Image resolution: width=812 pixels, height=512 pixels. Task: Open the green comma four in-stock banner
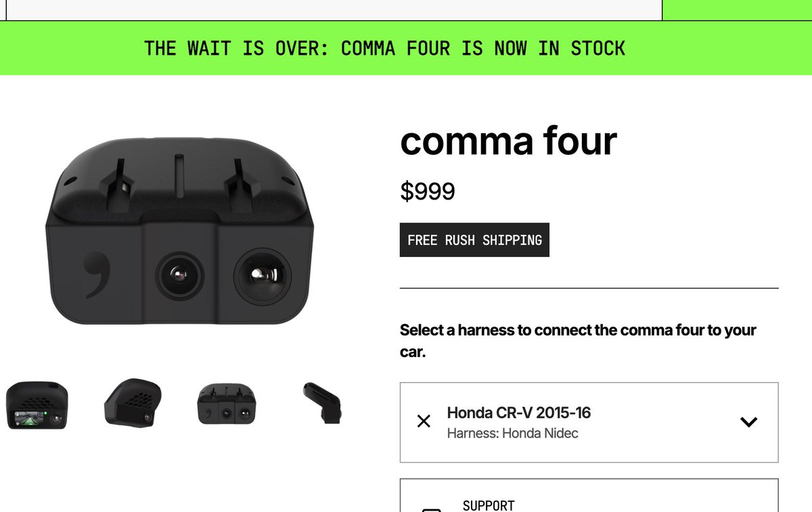[384, 48]
